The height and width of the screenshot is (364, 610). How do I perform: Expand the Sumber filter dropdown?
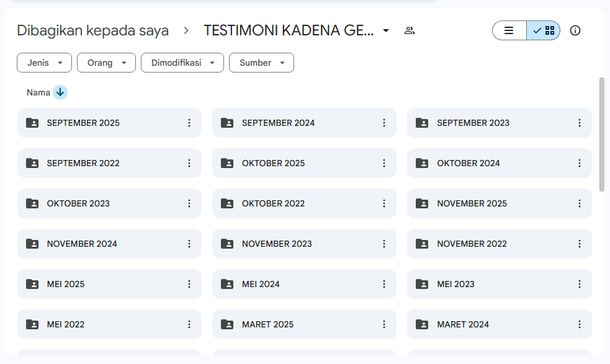[x=261, y=62]
